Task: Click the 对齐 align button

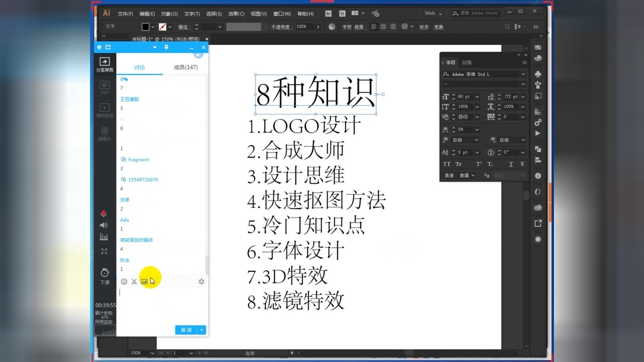Action: 424,27
